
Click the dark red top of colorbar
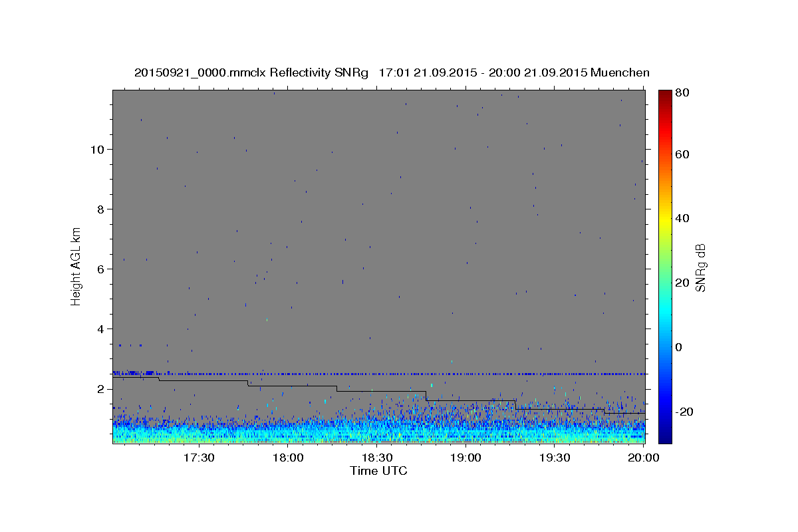[x=665, y=94]
